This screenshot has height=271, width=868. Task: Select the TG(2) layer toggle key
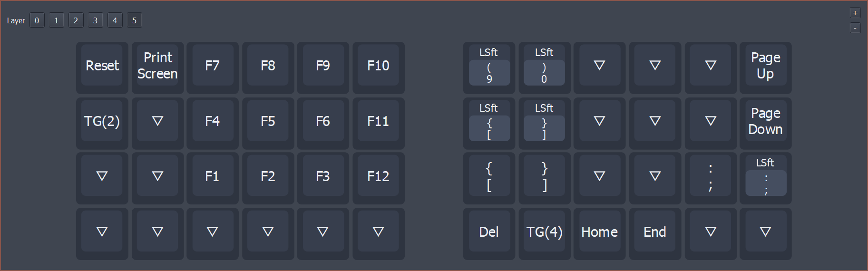(x=102, y=121)
